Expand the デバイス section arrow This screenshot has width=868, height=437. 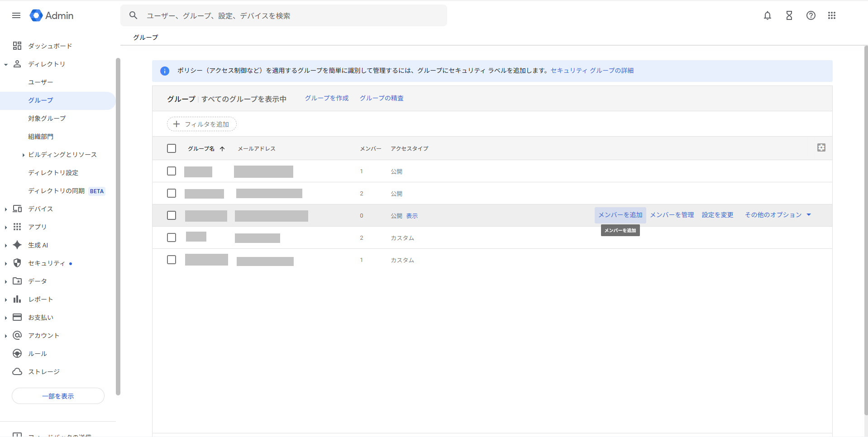(x=6, y=209)
